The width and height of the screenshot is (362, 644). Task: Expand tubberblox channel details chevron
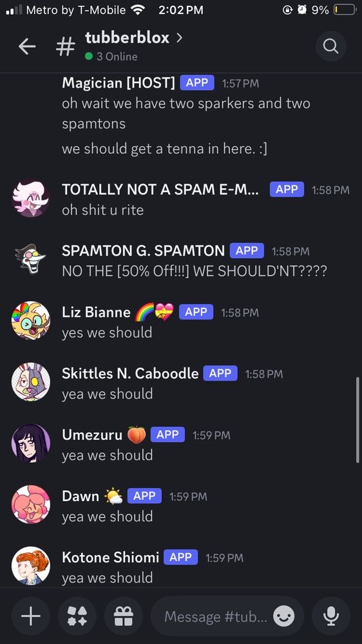tap(179, 38)
